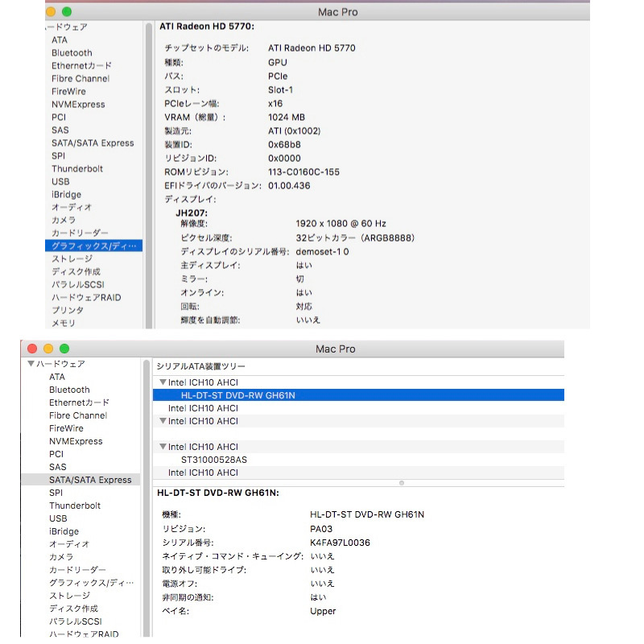Select the ST31000528AS drive row

358,460
